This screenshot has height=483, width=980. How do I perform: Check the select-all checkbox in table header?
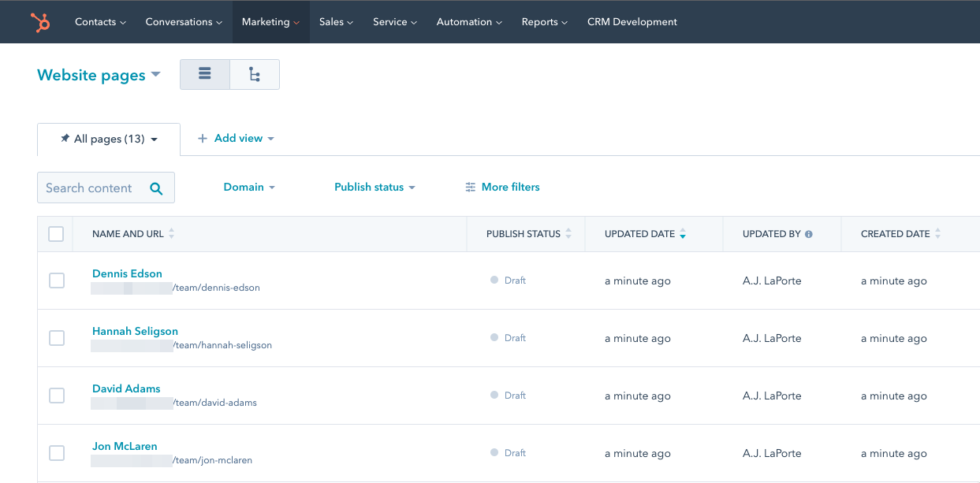tap(56, 233)
